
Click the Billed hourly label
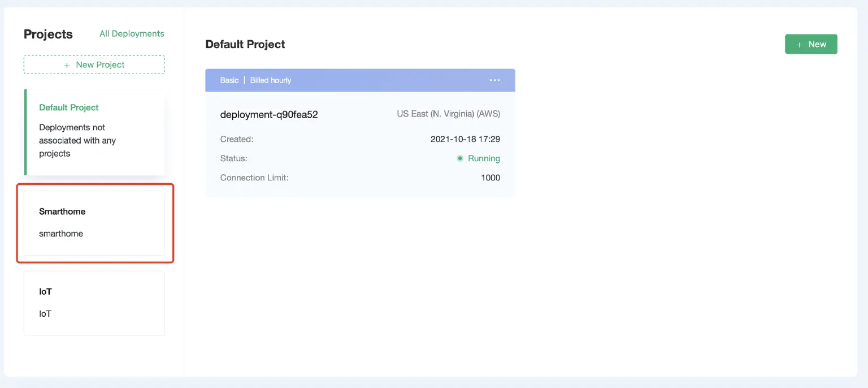click(x=271, y=80)
